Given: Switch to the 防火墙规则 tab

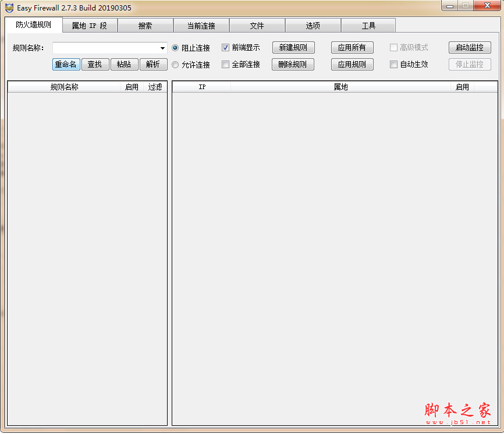Looking at the screenshot, I should click(x=33, y=25).
